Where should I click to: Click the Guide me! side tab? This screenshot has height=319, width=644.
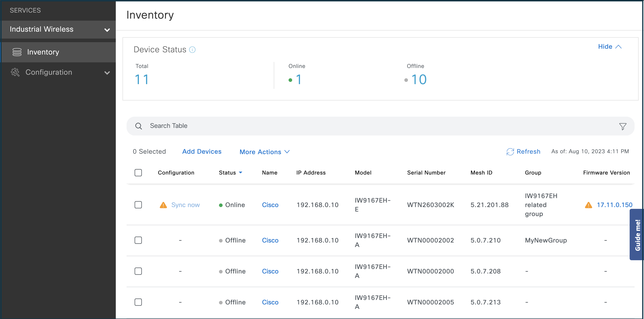(x=637, y=234)
